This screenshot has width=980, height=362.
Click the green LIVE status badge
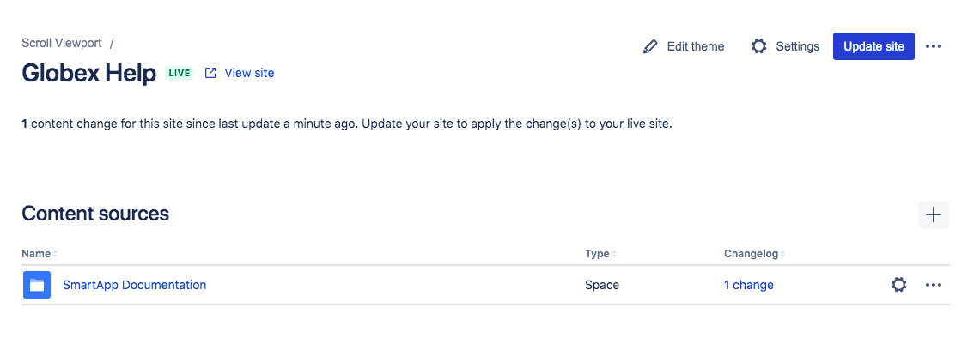click(x=179, y=73)
